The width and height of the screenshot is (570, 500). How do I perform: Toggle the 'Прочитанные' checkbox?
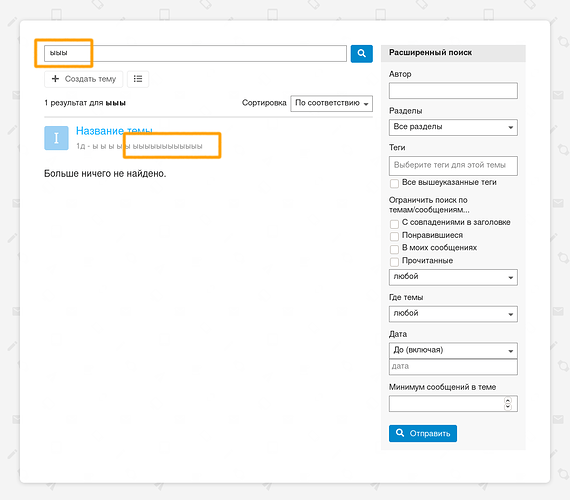pos(394,261)
